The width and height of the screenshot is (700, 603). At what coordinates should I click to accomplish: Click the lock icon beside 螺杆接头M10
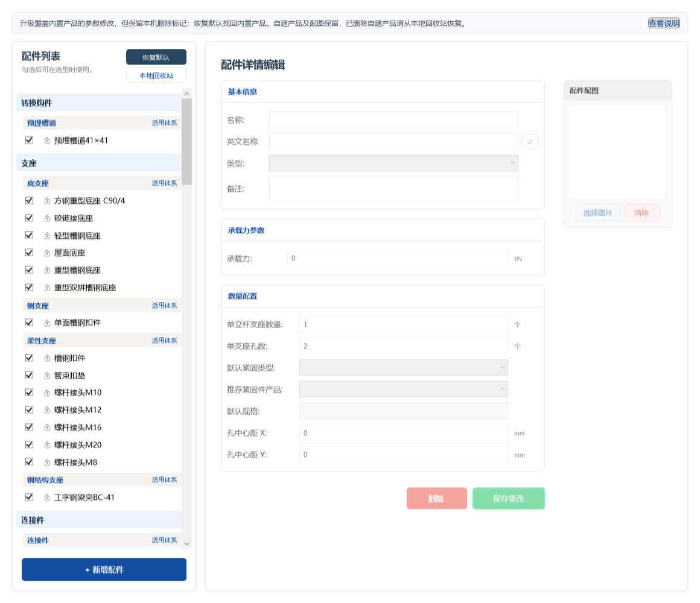(47, 393)
